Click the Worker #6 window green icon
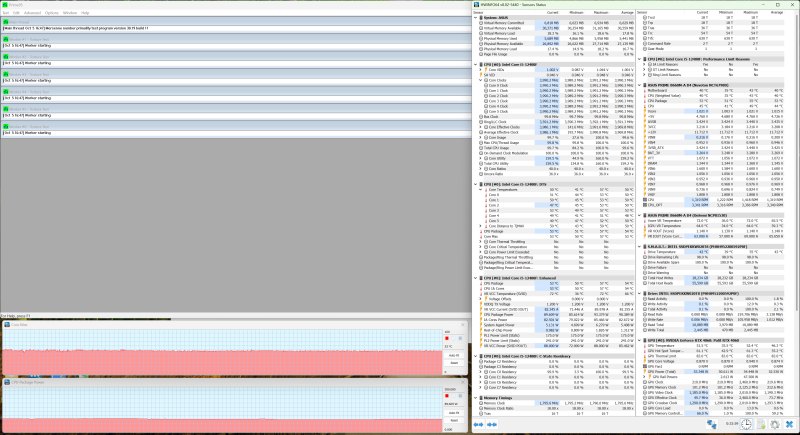The width and height of the screenshot is (800, 435). (5, 127)
